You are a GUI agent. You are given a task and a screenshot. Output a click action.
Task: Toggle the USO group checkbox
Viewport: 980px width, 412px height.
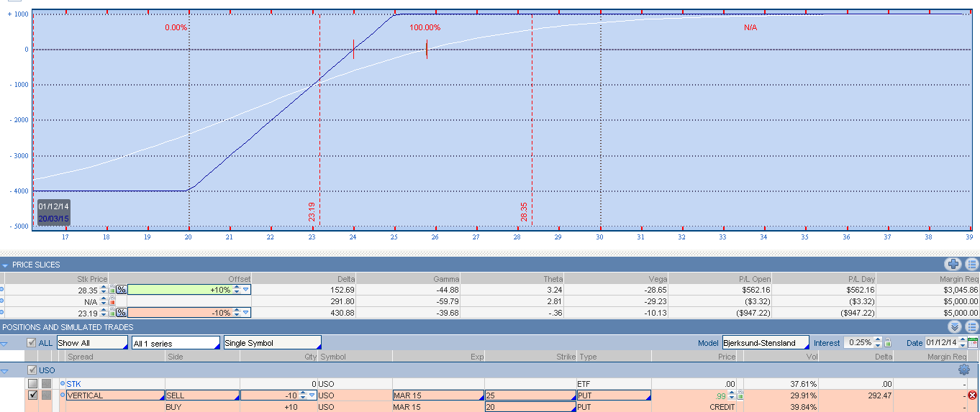point(32,370)
